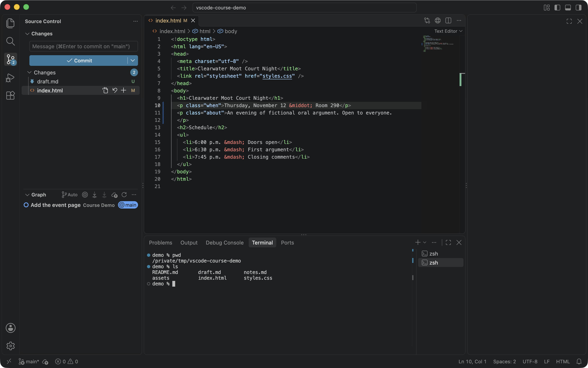Image resolution: width=588 pixels, height=368 pixels.
Task: Open the Text Editor dropdown
Action: [x=448, y=31]
